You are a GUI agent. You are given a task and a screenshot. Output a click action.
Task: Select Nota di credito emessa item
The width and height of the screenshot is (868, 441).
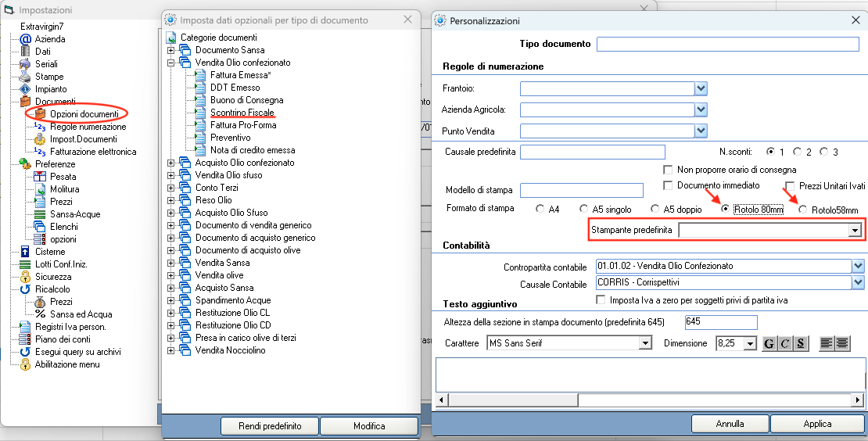[x=253, y=150]
